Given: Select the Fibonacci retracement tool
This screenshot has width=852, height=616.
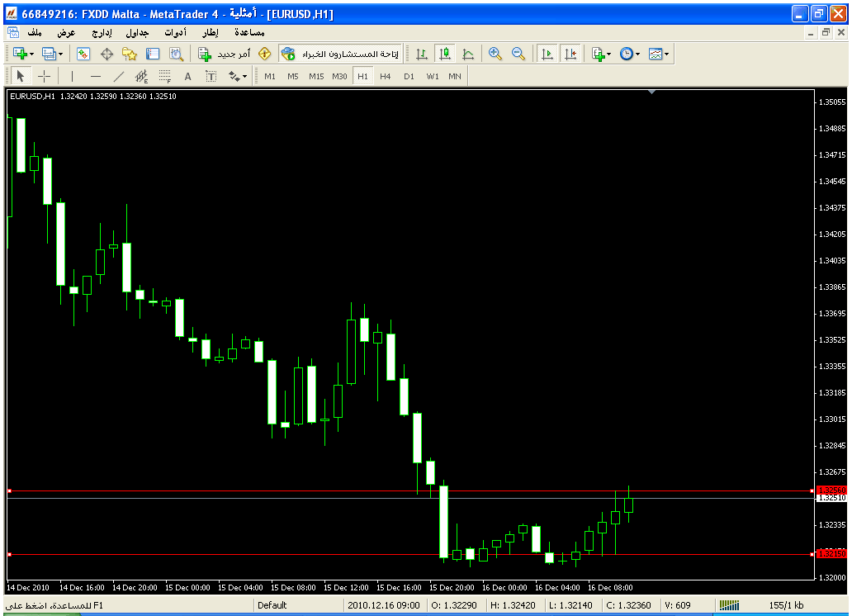Looking at the screenshot, I should [164, 76].
